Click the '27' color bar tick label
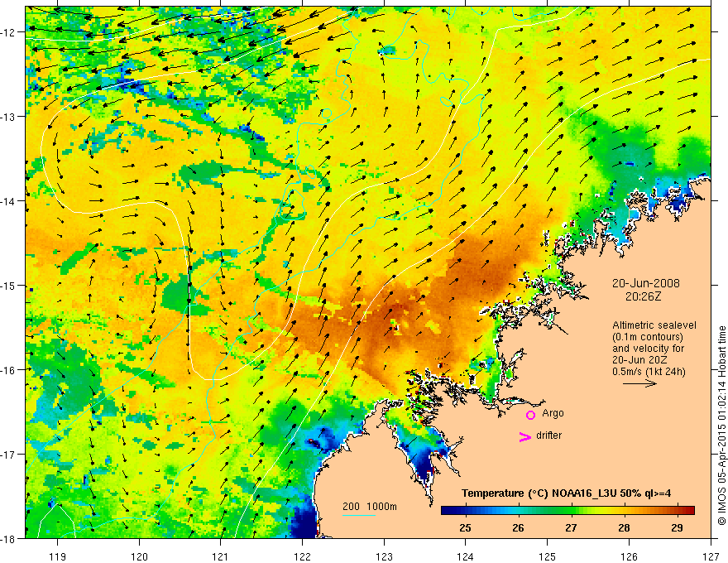The width and height of the screenshot is (728, 563). pos(571,527)
